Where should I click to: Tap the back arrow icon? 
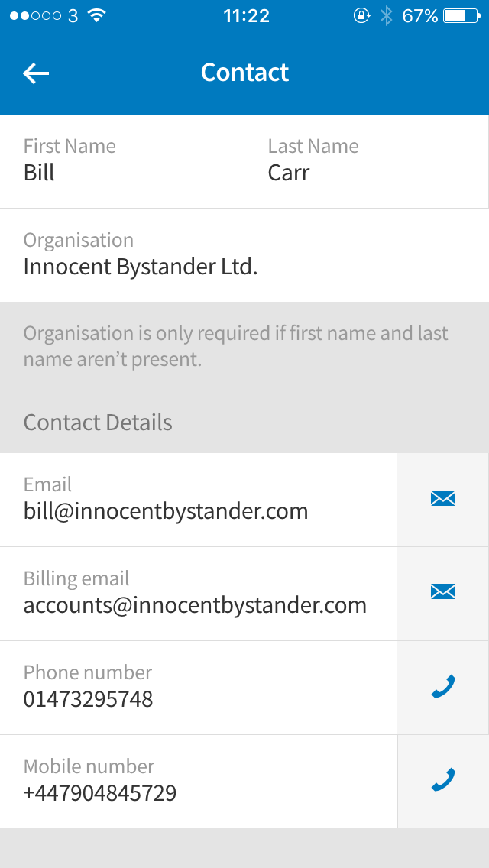pos(36,73)
